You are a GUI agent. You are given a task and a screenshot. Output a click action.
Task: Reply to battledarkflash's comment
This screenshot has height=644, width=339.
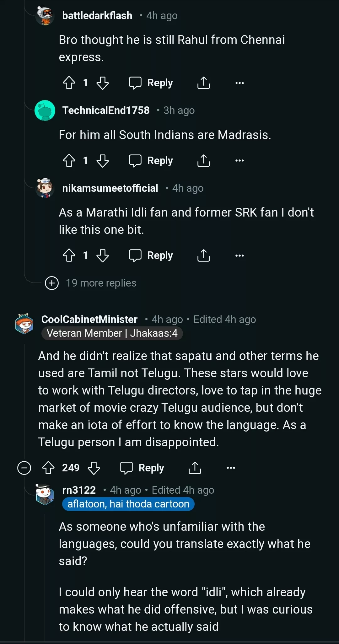[x=151, y=83]
